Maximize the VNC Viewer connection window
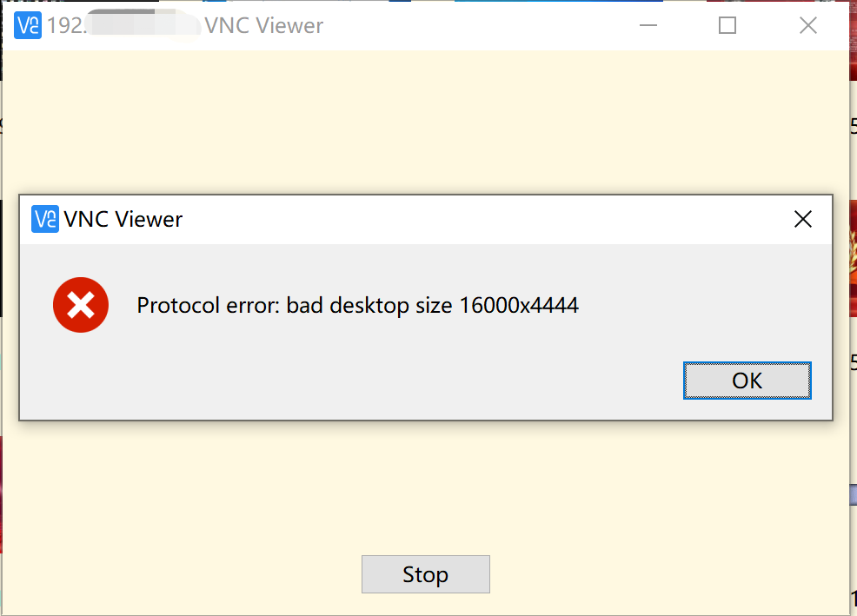This screenshot has width=857, height=616. (727, 25)
